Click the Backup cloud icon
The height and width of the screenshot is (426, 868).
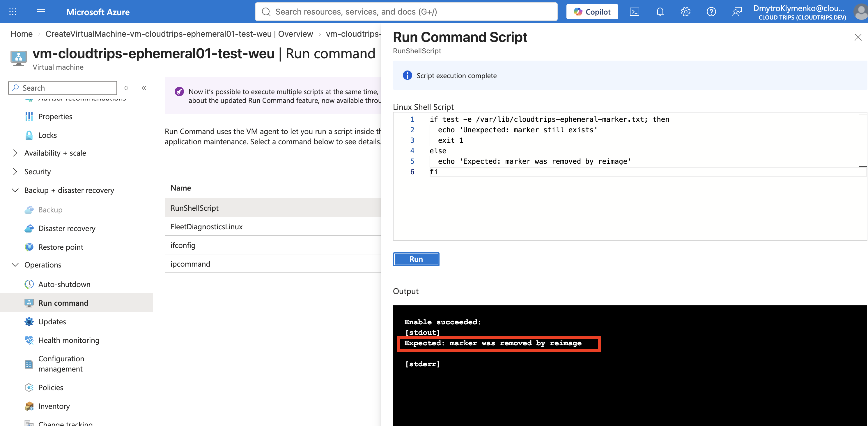pyautogui.click(x=29, y=210)
